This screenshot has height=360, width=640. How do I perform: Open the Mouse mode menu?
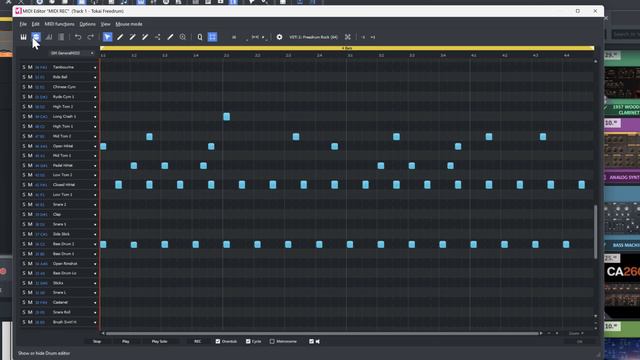pyautogui.click(x=129, y=24)
